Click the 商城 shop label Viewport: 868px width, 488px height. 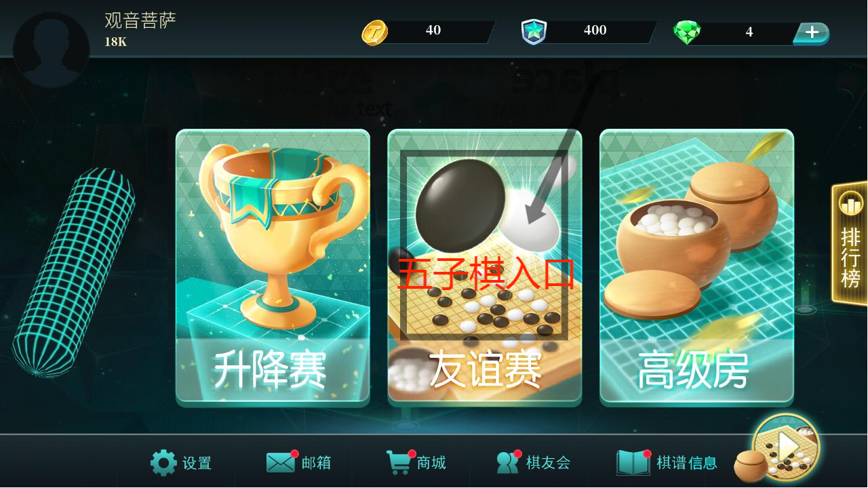(x=431, y=463)
